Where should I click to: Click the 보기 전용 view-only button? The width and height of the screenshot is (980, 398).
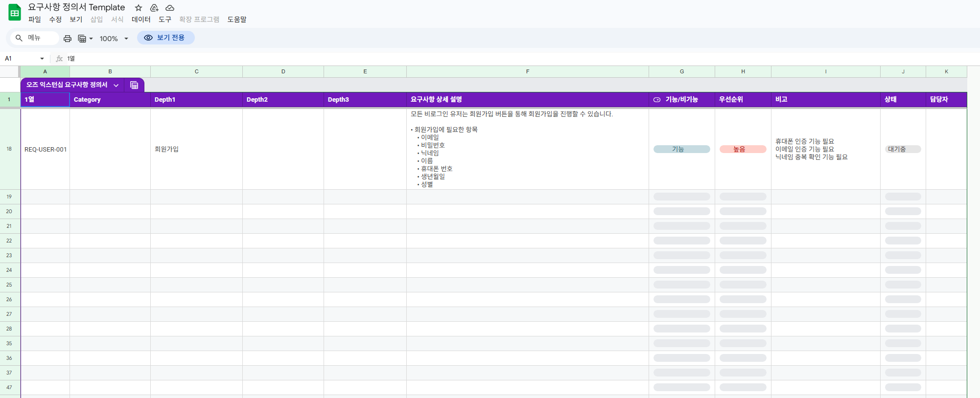click(x=165, y=38)
